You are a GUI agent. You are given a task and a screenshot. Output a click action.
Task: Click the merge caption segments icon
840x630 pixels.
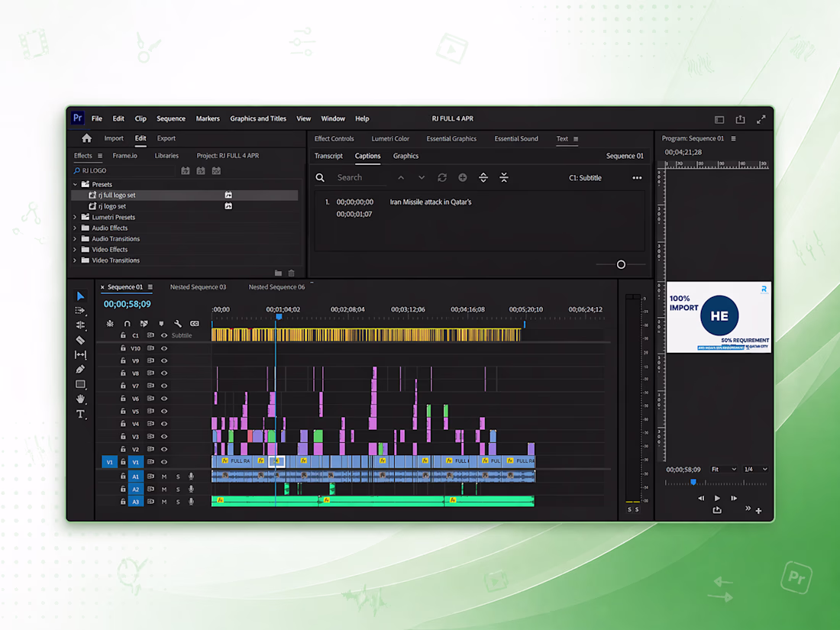point(503,177)
